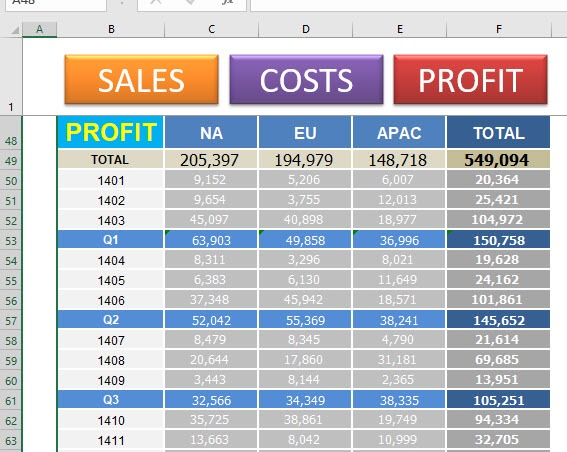Click the TOTAL row label cell
The width and height of the screenshot is (567, 452).
point(110,159)
